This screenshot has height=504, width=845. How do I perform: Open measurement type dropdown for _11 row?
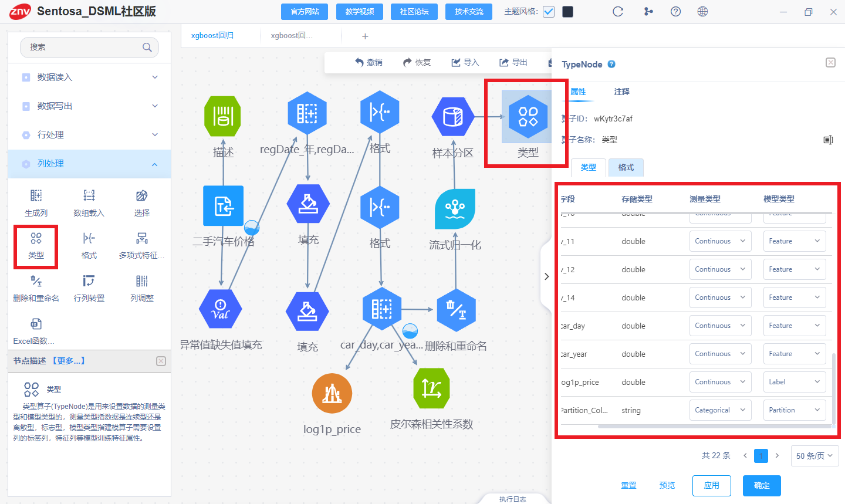coord(720,241)
